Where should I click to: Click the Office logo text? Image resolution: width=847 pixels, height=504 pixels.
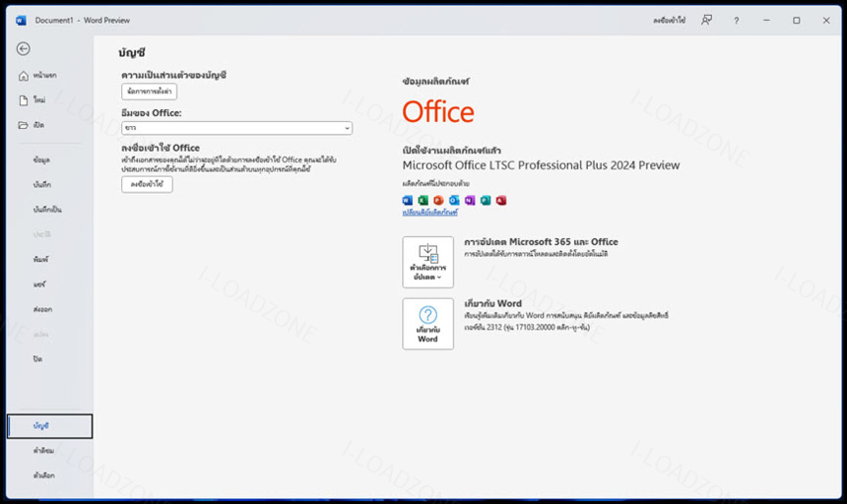(x=438, y=111)
